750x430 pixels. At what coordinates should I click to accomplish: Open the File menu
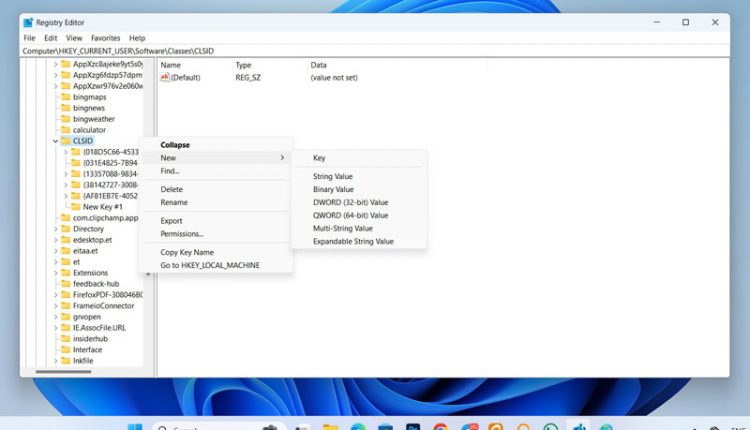pos(29,38)
